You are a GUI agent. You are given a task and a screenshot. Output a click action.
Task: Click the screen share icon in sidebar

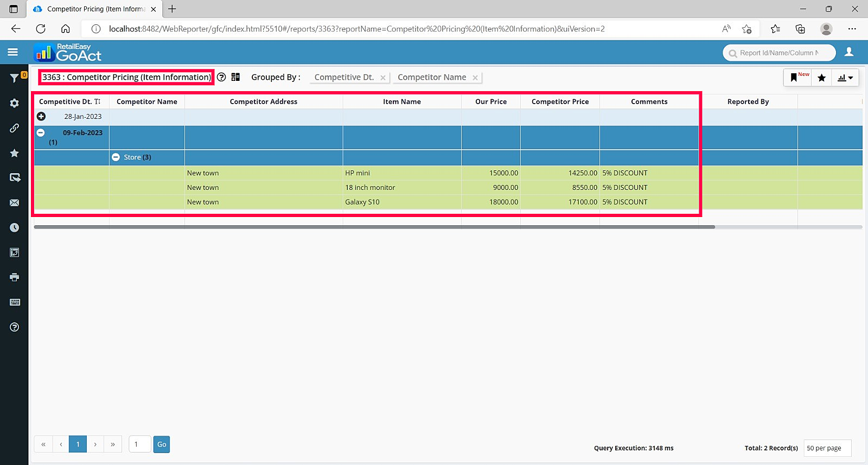point(15,177)
